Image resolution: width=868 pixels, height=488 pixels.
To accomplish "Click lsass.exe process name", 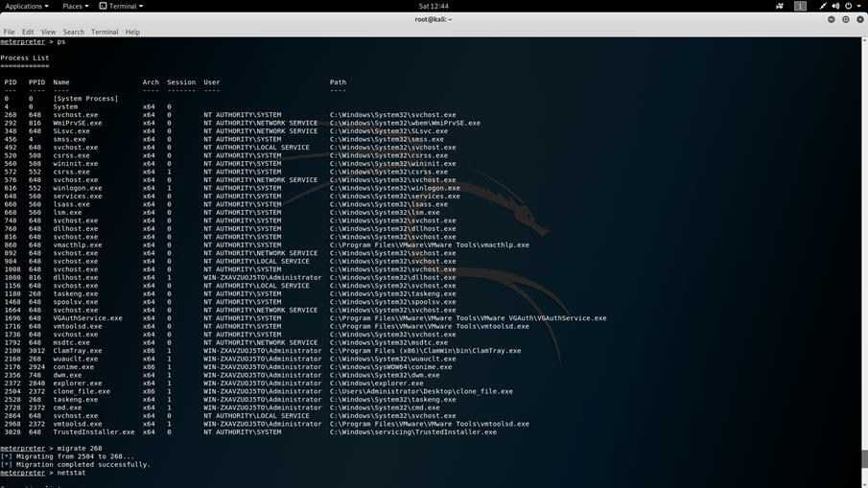I will 71,204.
